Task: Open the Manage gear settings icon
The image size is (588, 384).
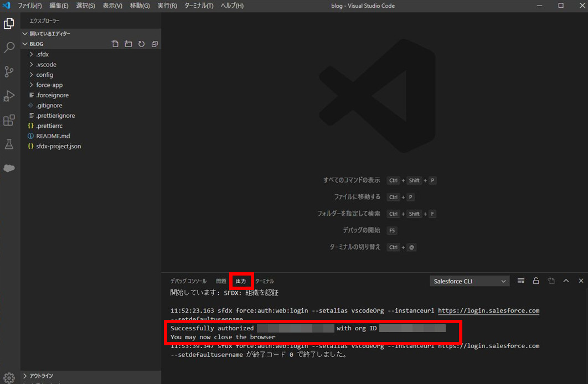Action: pos(9,378)
